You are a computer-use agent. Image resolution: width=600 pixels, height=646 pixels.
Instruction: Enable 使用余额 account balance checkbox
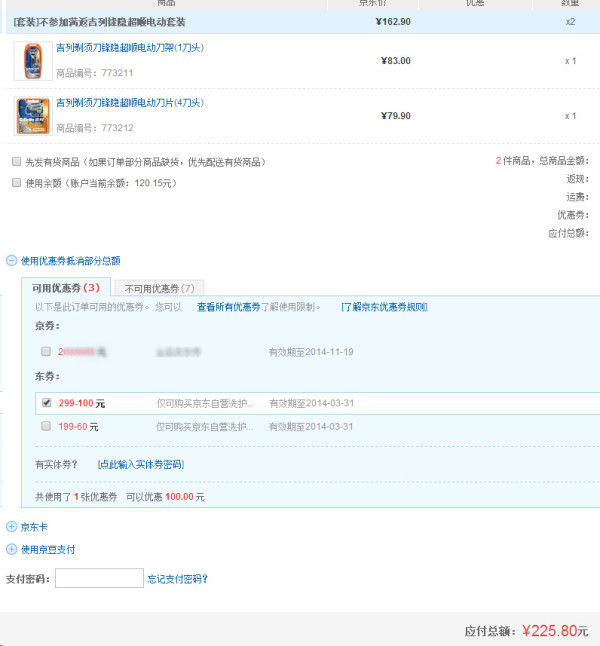pos(16,182)
